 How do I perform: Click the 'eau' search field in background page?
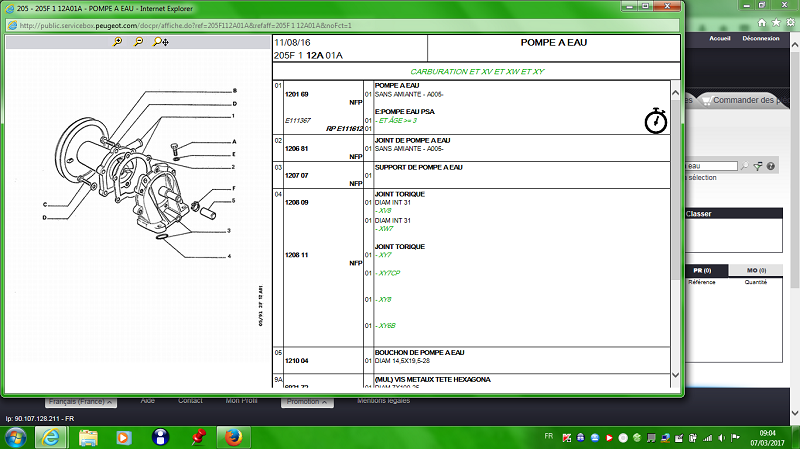(x=712, y=166)
